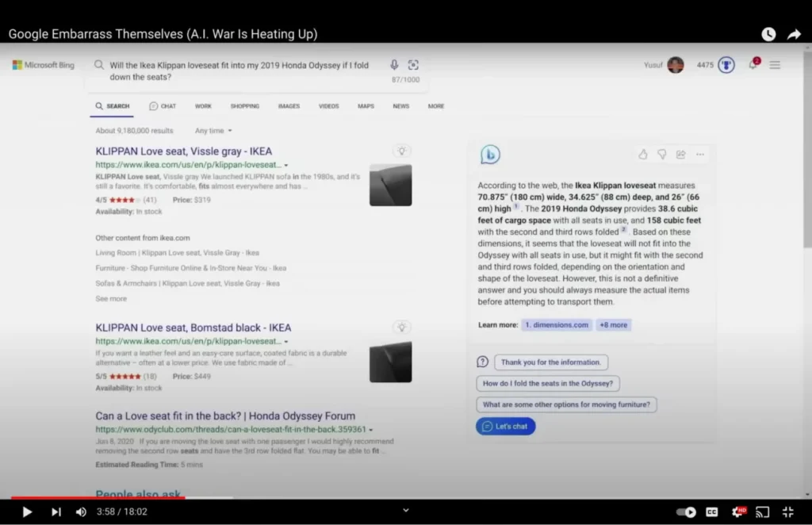Viewport: 812px width, 525px height.
Task: Open Furniture - Shop Furniture Online sublink
Action: (x=190, y=268)
